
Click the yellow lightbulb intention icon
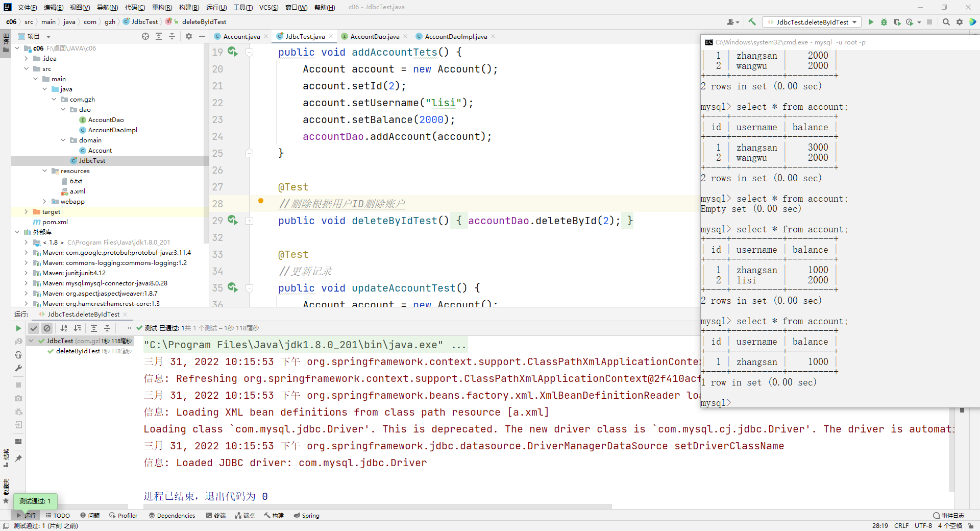[261, 202]
